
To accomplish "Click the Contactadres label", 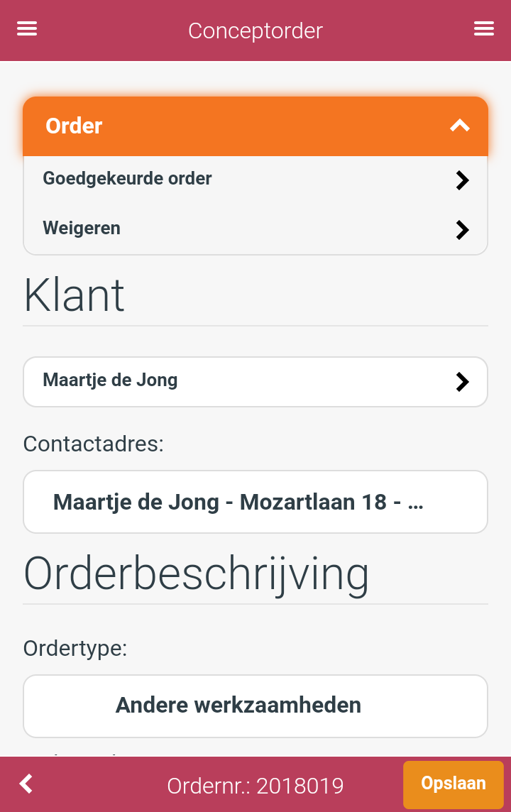I will click(x=93, y=444).
